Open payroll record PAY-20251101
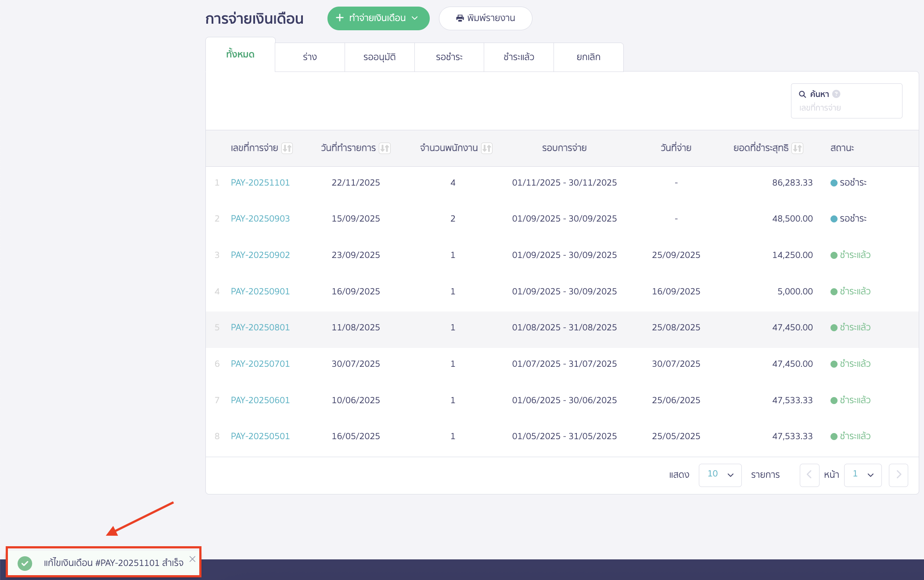The image size is (924, 580). [x=260, y=183]
